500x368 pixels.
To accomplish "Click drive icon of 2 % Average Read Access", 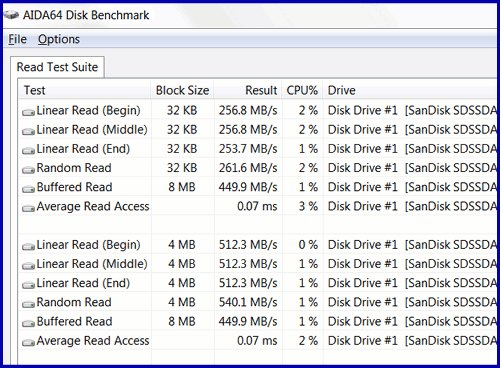I will (x=28, y=342).
